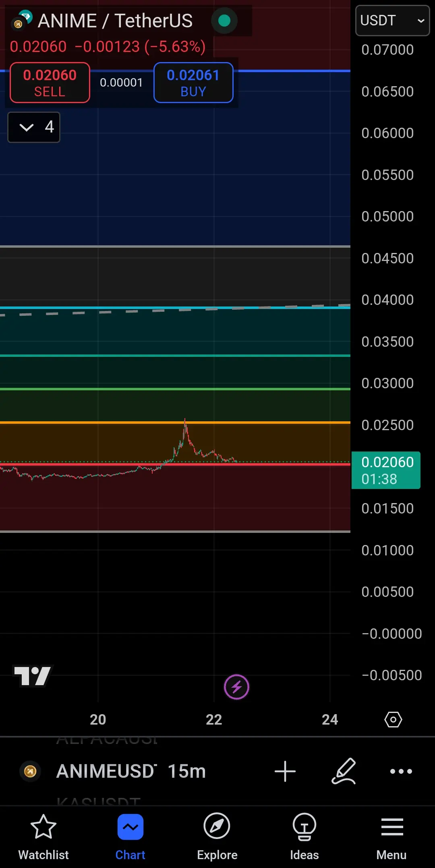Open the Watchlist tab

pyautogui.click(x=43, y=837)
